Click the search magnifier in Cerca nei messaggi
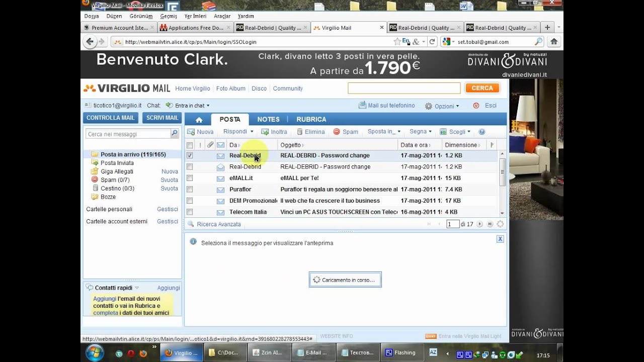Screen dimensions: 644x362 coord(174,134)
